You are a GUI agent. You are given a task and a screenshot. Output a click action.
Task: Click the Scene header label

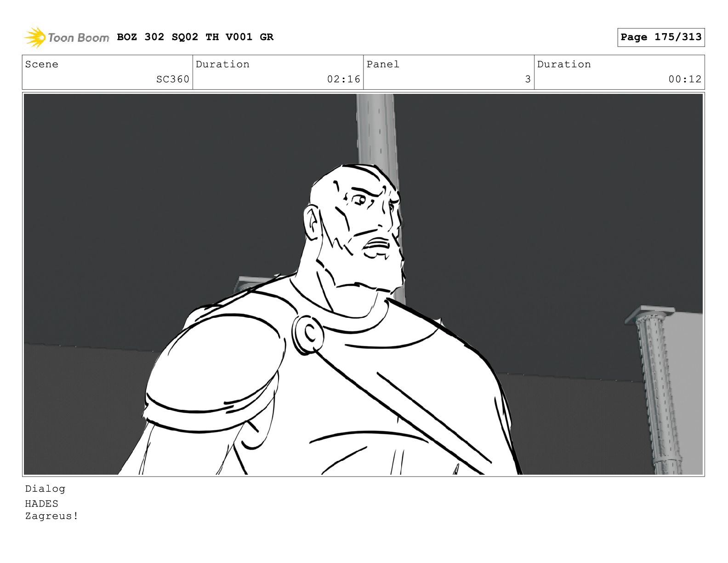coord(42,64)
